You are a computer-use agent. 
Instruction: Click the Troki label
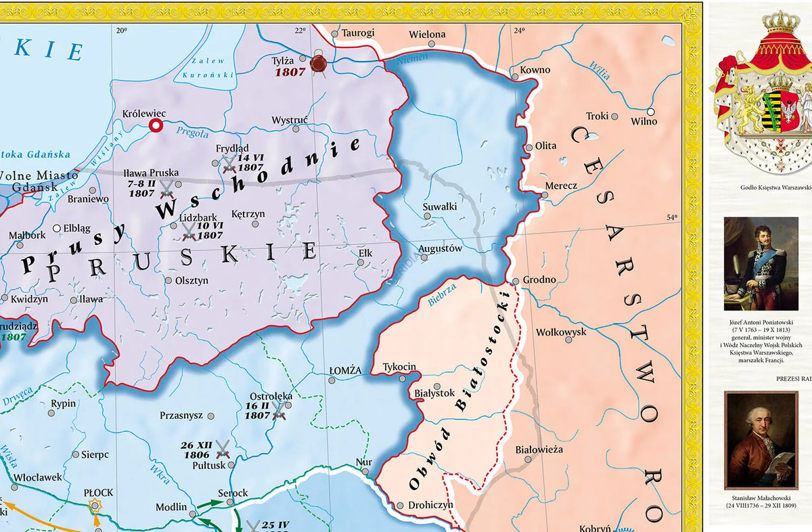click(x=597, y=116)
